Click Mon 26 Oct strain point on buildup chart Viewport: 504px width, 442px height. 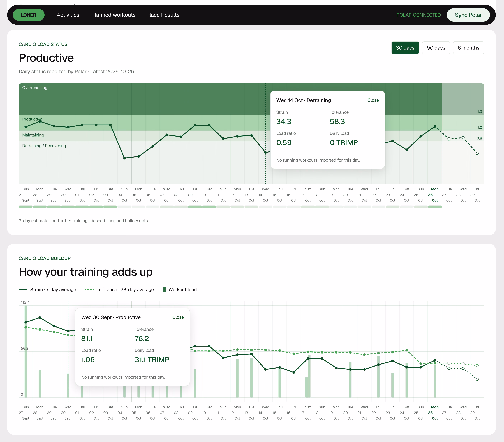tap(435, 360)
